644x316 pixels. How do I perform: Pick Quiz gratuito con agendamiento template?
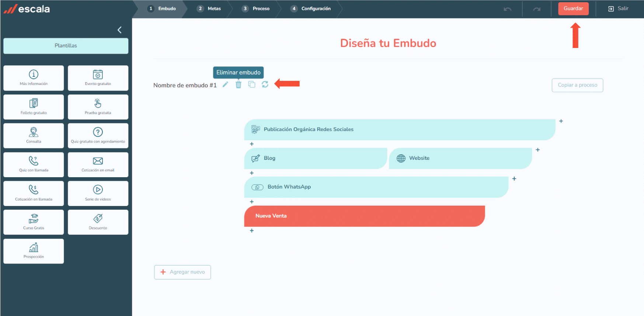coord(98,136)
